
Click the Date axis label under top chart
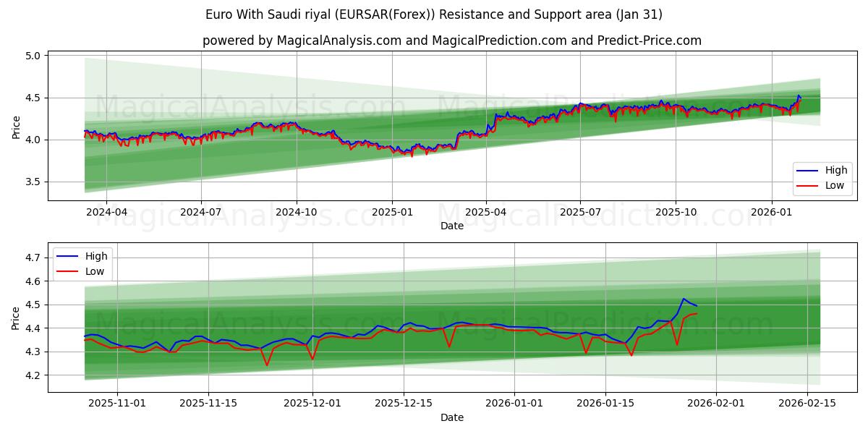click(x=451, y=226)
